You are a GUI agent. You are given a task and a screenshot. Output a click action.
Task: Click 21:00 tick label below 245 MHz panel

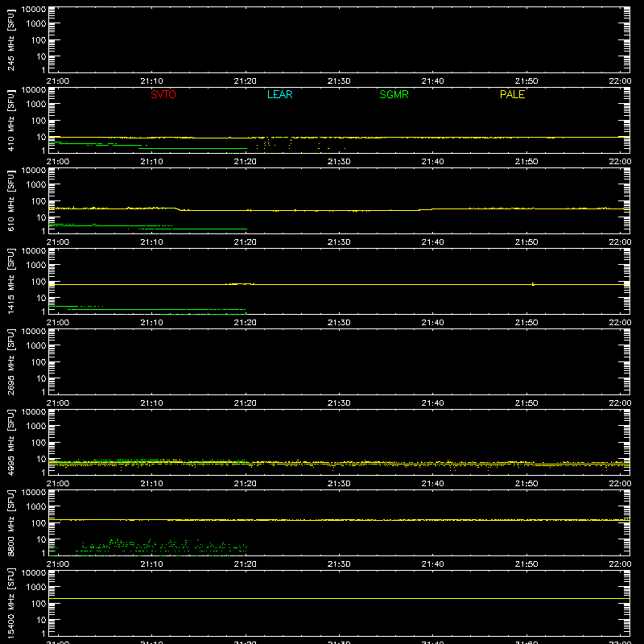click(58, 81)
